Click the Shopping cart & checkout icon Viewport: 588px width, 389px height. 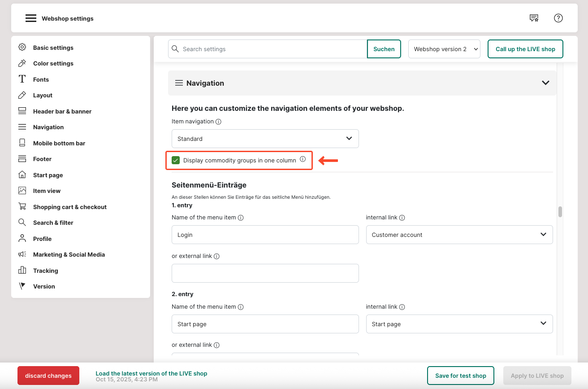point(22,207)
